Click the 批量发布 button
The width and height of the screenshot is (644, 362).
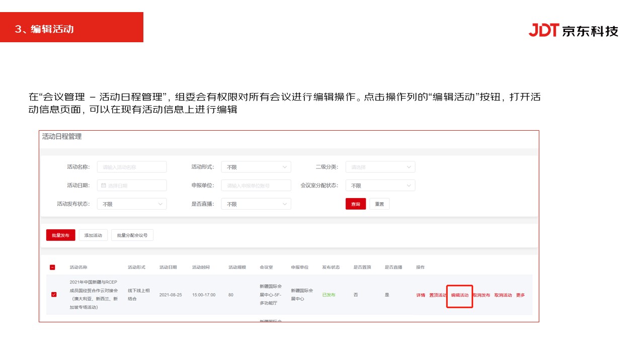coord(61,235)
